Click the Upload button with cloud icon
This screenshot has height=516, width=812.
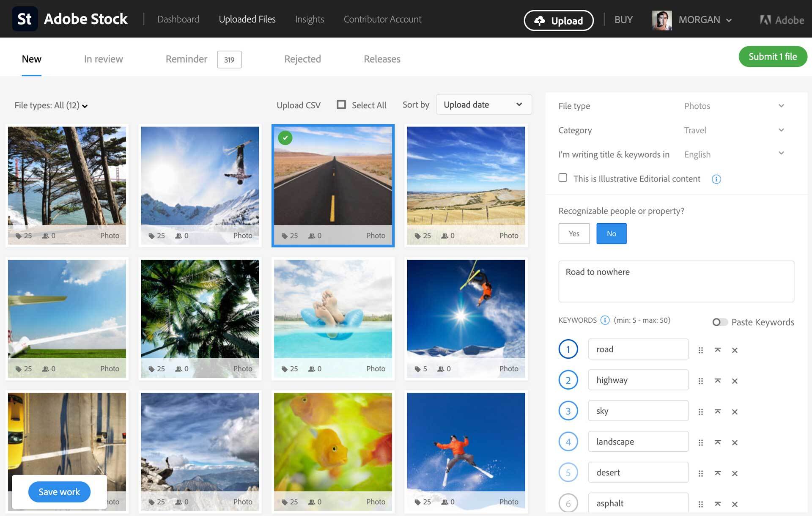click(x=558, y=19)
